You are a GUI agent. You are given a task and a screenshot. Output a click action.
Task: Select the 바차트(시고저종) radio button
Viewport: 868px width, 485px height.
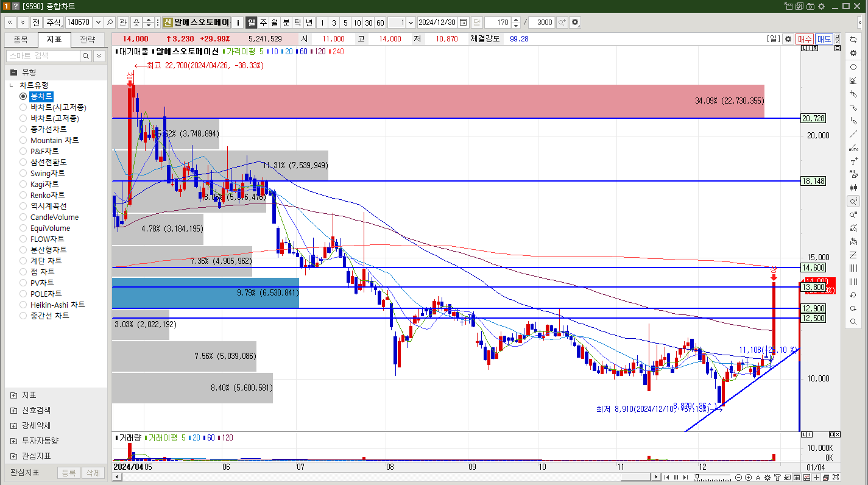[23, 107]
